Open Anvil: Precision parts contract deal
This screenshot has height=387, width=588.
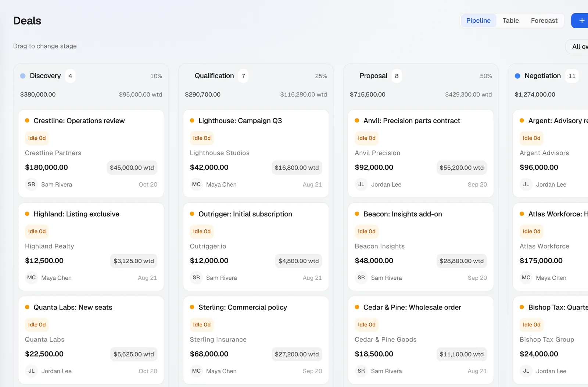[412, 121]
